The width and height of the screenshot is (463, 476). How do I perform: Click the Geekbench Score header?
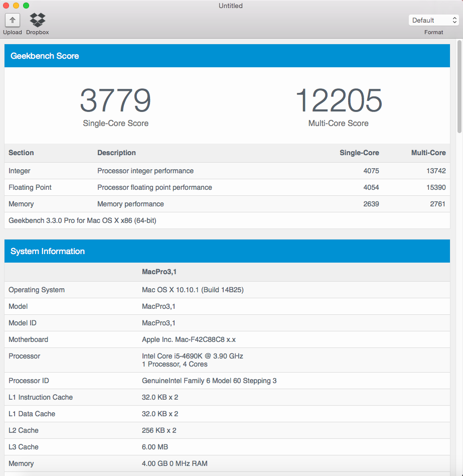tap(227, 56)
